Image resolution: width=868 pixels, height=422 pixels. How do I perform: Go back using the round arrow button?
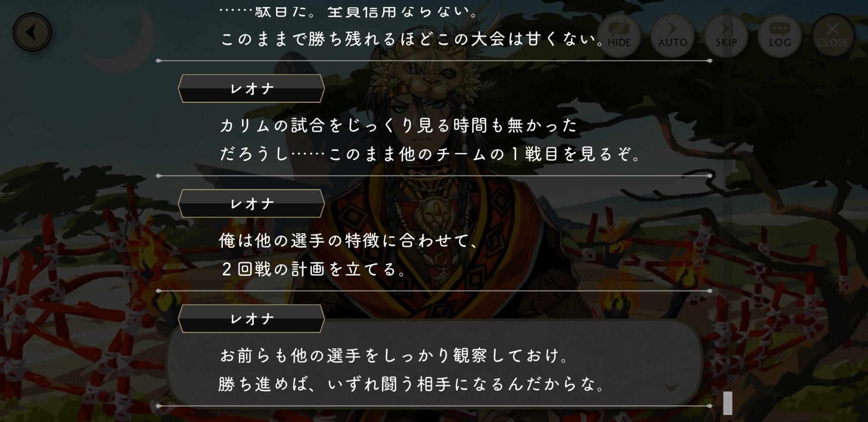pyautogui.click(x=32, y=33)
